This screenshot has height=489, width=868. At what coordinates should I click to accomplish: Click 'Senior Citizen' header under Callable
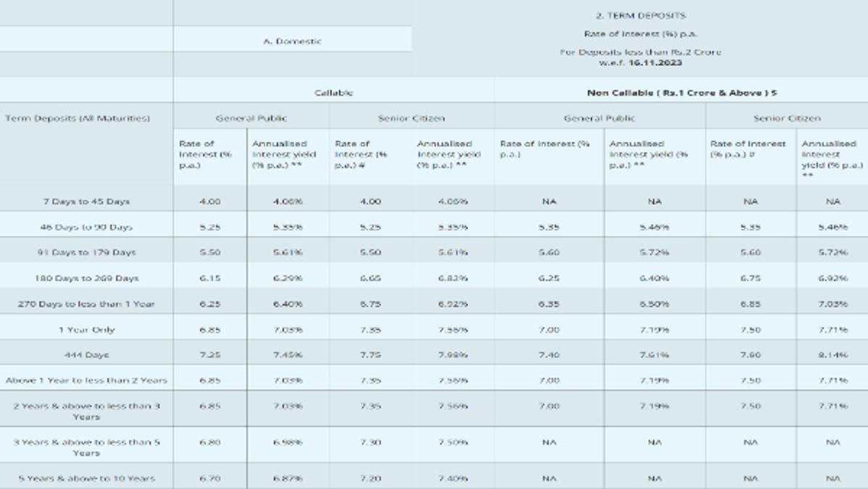coord(412,118)
